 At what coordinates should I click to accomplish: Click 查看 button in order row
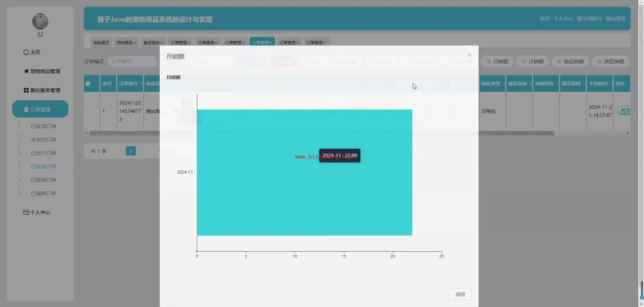[x=625, y=111]
